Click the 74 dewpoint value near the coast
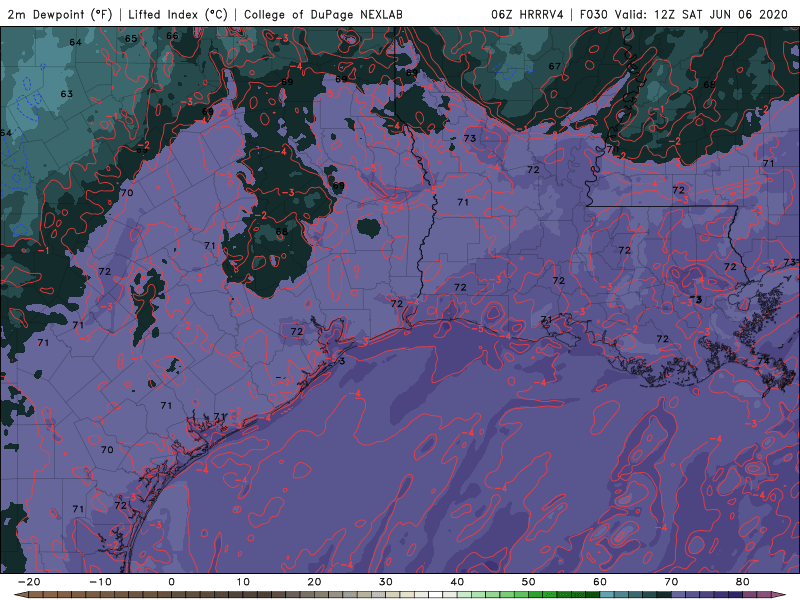800x600 pixels. [763, 361]
